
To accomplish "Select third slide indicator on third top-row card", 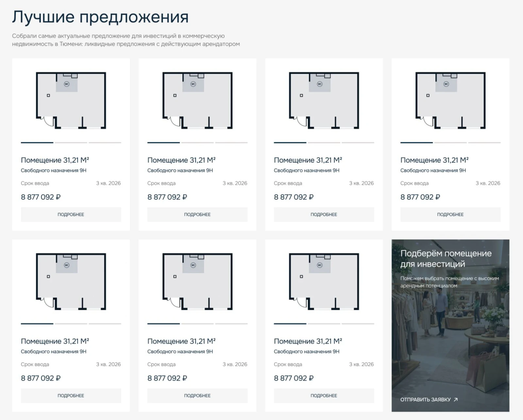I will click(x=358, y=143).
